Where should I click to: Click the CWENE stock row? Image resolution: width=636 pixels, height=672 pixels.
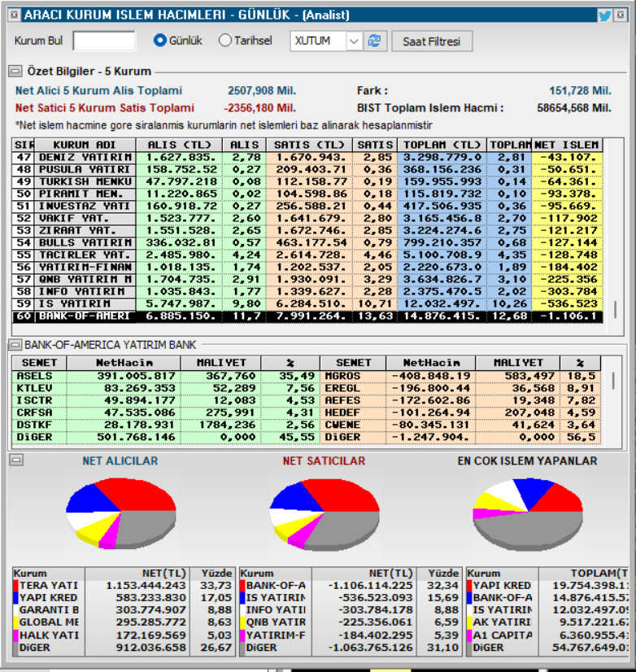pos(460,425)
